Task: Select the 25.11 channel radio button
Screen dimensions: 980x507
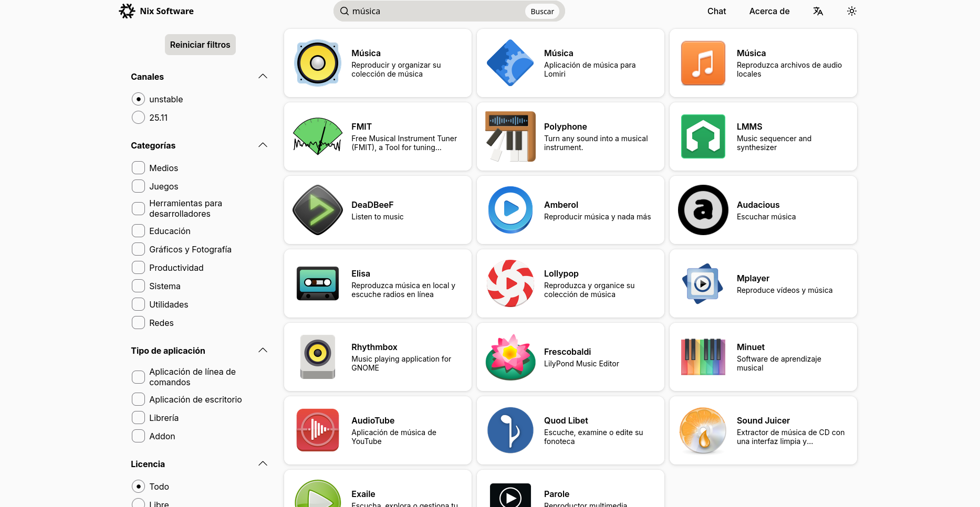Action: coord(138,118)
